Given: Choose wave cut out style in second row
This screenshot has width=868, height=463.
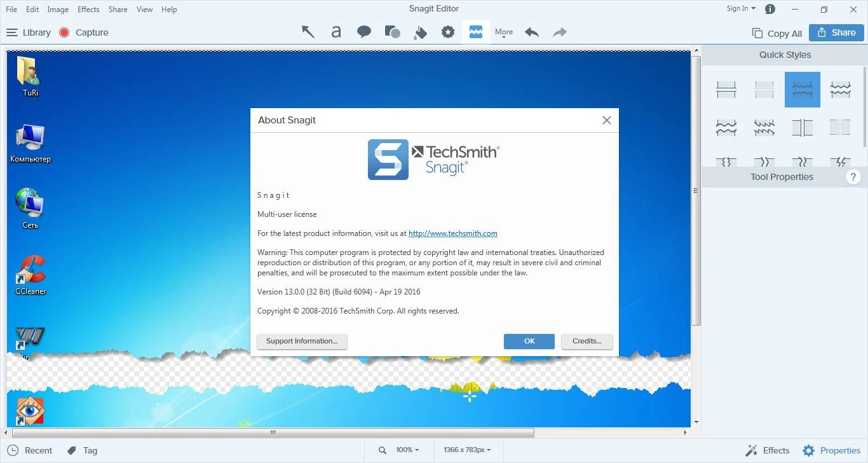Looking at the screenshot, I should click(726, 128).
